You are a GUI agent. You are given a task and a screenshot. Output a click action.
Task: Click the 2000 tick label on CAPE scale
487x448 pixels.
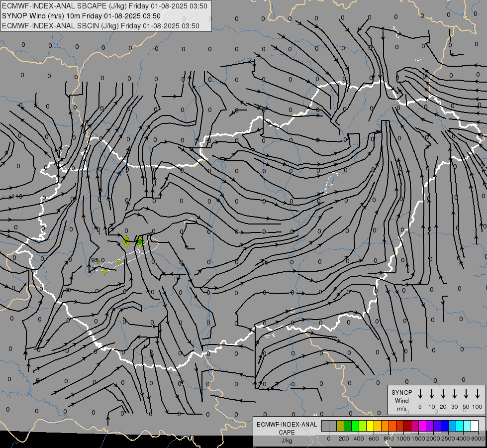(x=433, y=439)
